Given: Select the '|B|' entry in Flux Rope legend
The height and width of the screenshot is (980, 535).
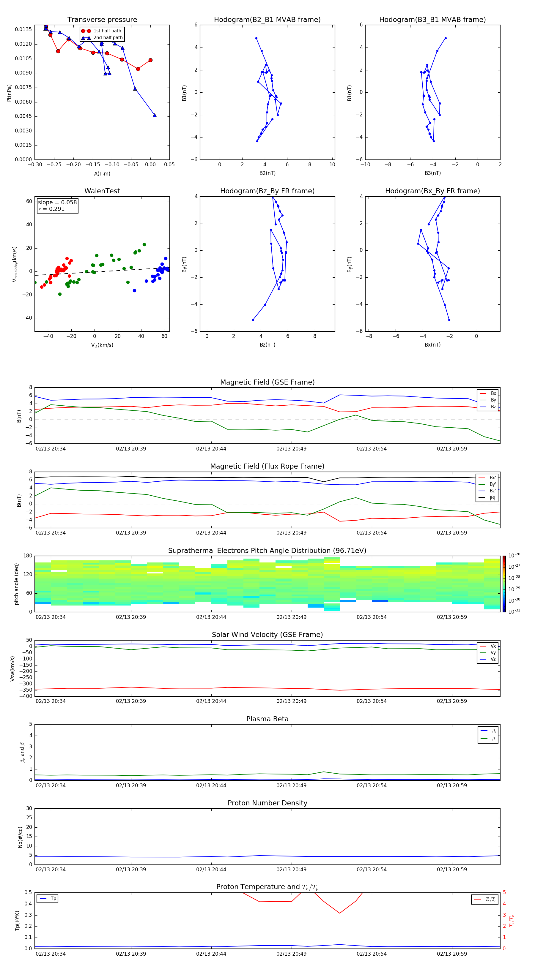Looking at the screenshot, I should tap(487, 498).
